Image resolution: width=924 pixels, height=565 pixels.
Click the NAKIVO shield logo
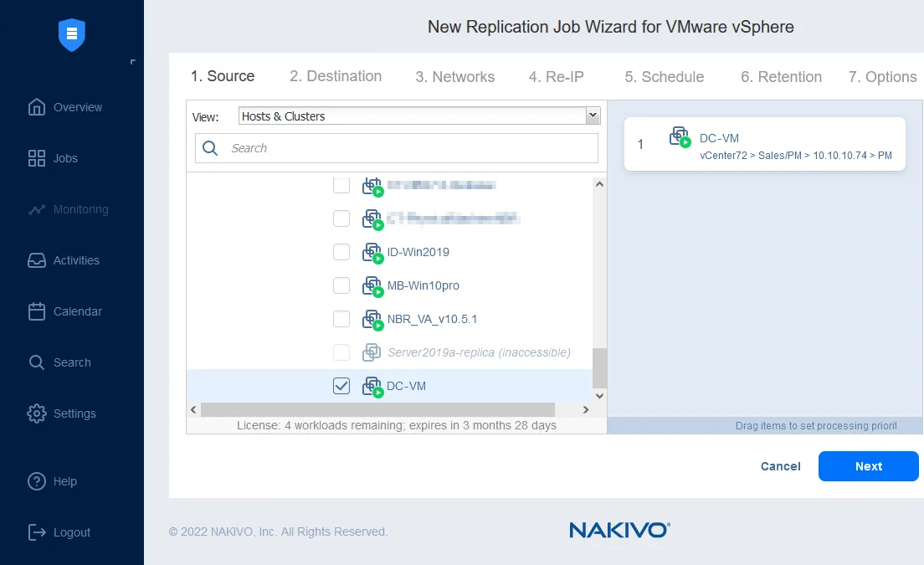point(71,35)
